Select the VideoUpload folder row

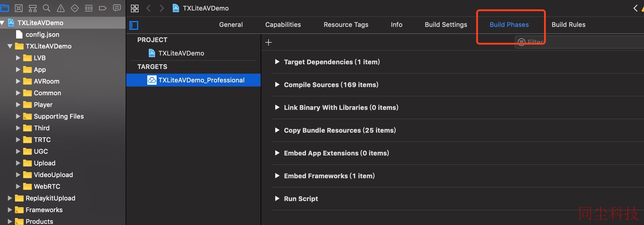click(63, 175)
